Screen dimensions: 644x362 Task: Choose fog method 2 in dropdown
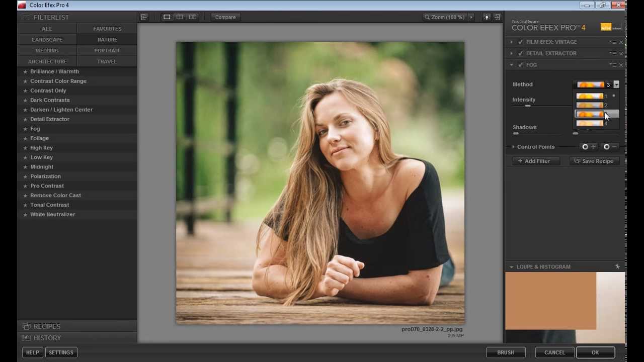coord(597,105)
